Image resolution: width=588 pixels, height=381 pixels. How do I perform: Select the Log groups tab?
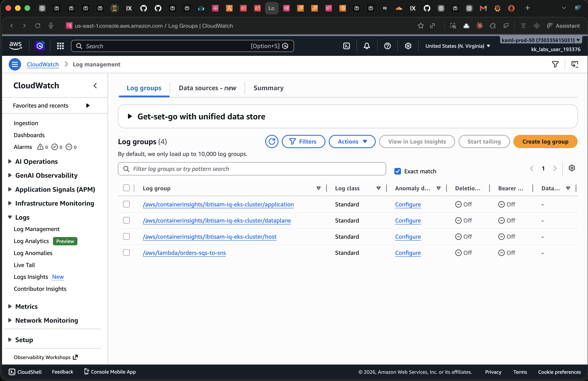[x=144, y=88]
